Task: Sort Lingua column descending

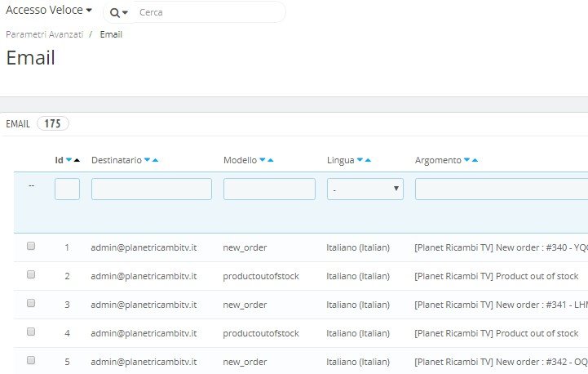Action: point(360,160)
